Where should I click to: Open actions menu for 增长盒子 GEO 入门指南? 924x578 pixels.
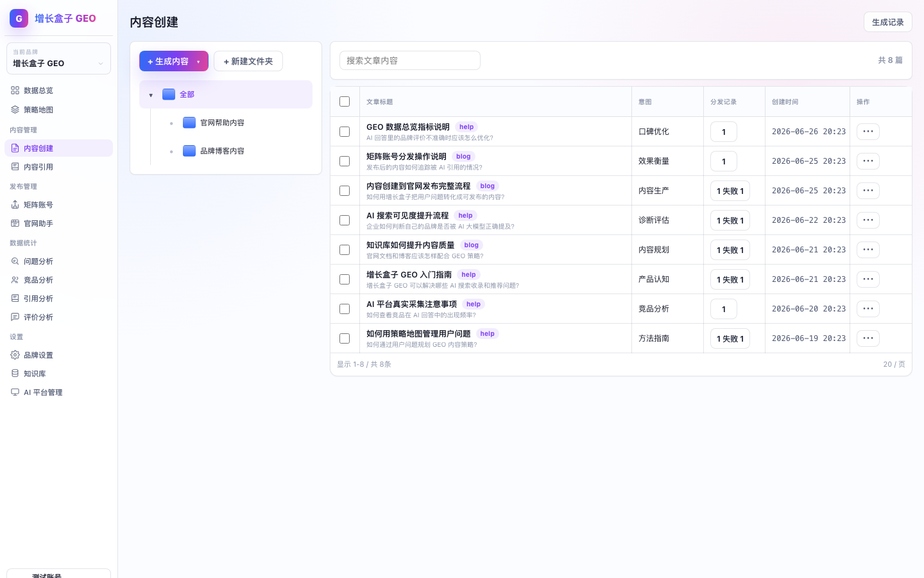coord(868,279)
